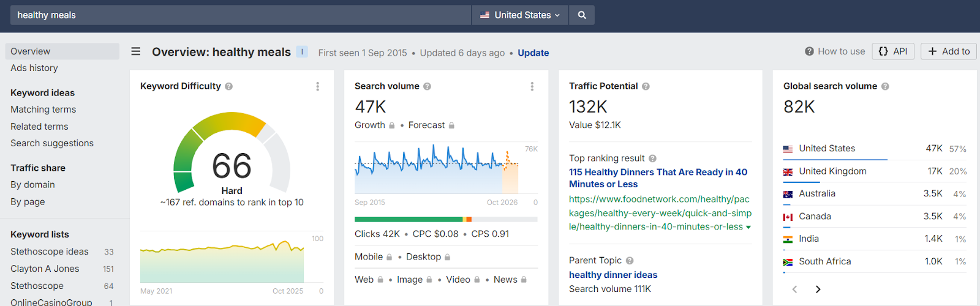Click the Video lock icon

click(x=477, y=280)
